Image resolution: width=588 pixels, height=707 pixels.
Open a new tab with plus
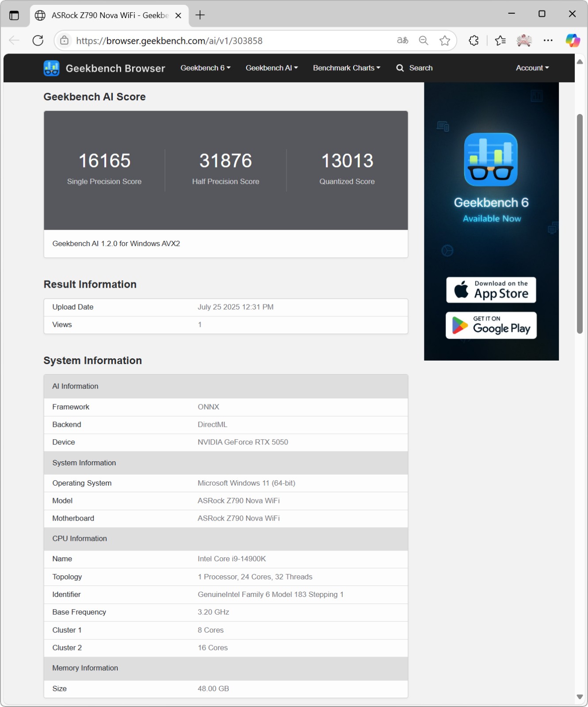[x=200, y=15]
